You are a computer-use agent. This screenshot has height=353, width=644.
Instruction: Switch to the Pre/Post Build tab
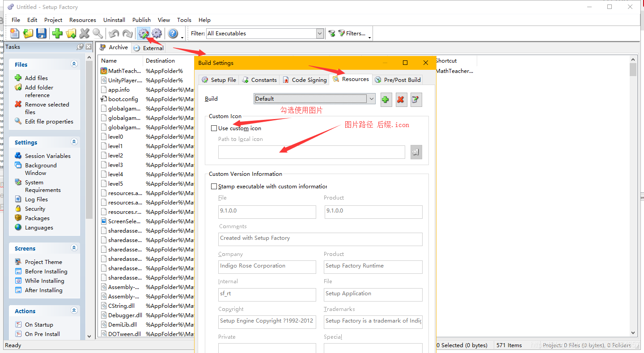pyautogui.click(x=398, y=80)
